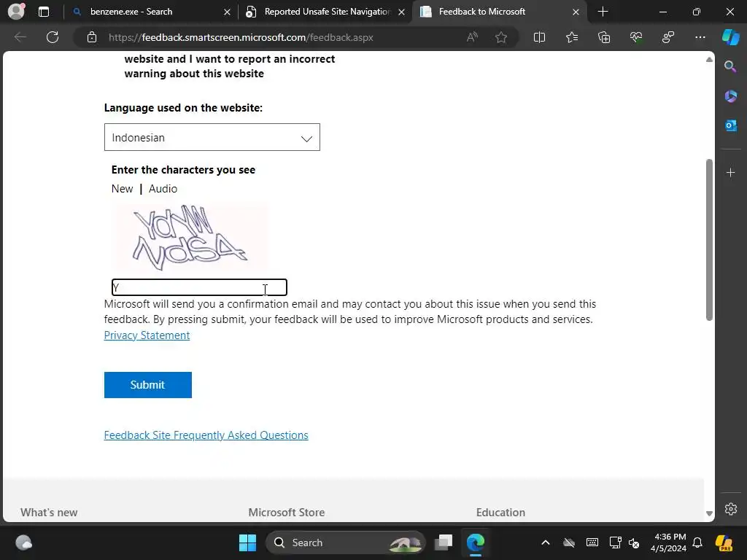Show hidden system tray icons
747x560 pixels.
pos(546,542)
